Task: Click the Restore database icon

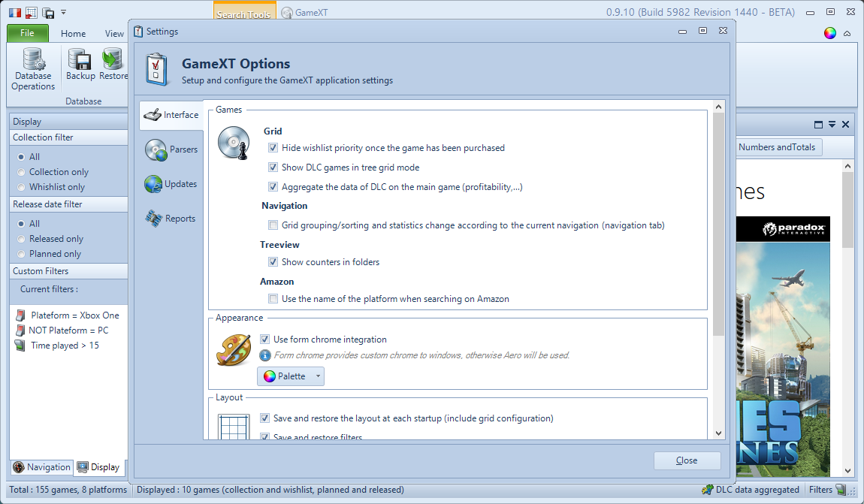Action: 113,59
